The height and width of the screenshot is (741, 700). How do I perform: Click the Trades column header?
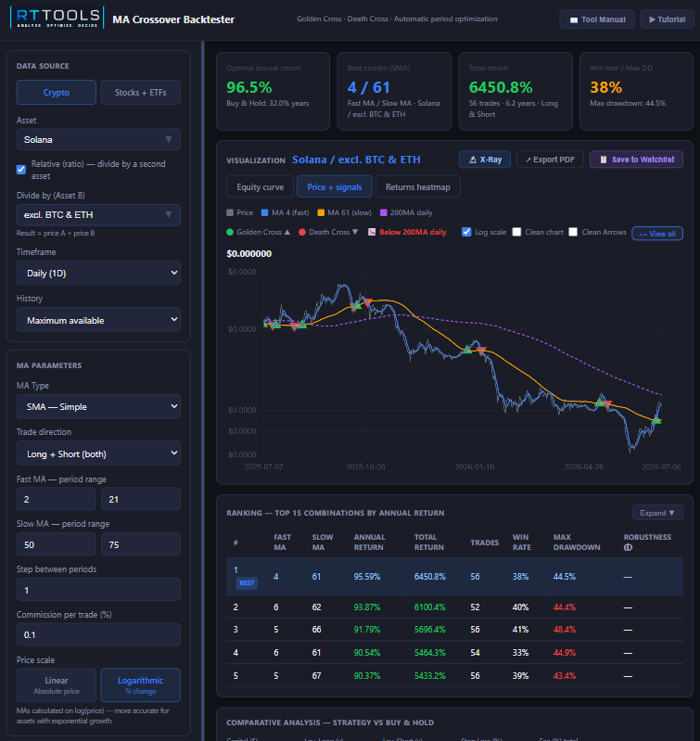pyautogui.click(x=485, y=543)
